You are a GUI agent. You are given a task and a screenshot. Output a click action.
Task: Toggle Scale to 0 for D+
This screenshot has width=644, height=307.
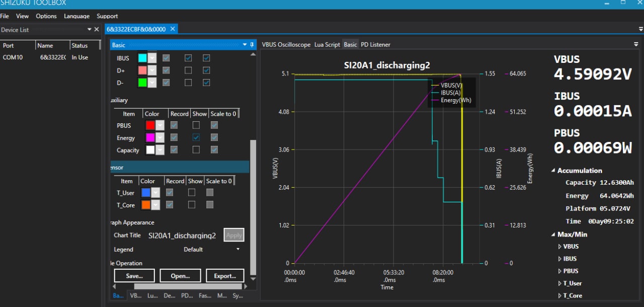click(x=206, y=70)
